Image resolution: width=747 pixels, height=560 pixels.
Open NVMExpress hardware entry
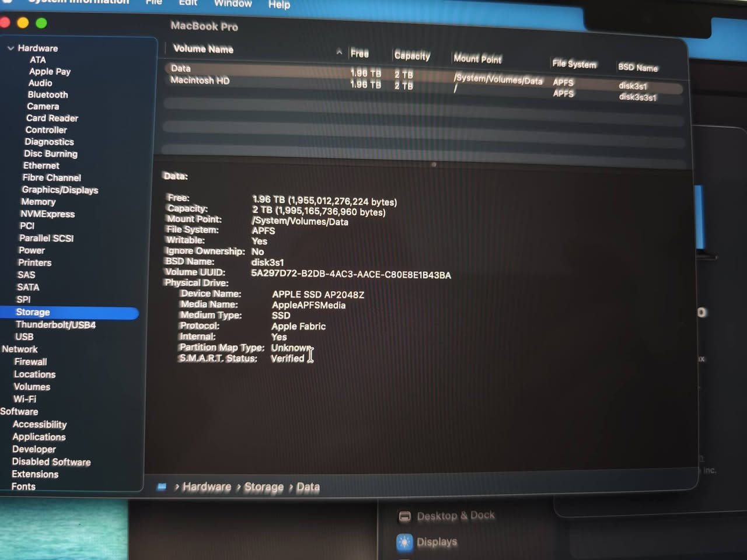point(47,213)
